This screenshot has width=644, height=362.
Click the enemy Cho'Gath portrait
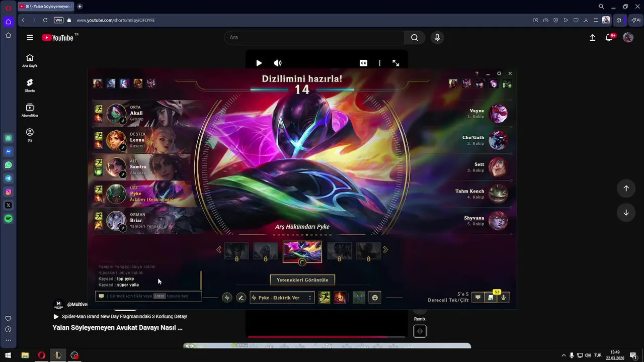tap(498, 140)
